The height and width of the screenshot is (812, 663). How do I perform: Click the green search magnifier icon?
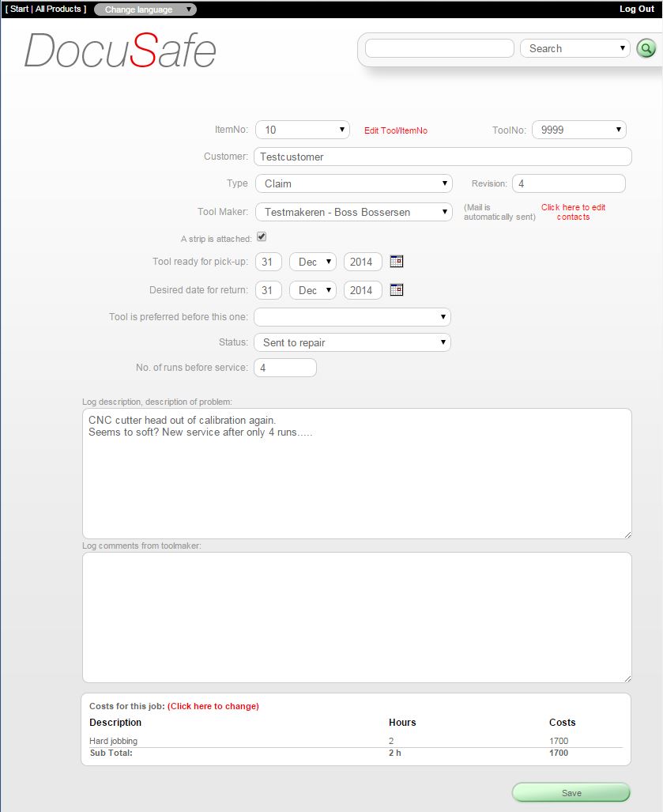[646, 49]
